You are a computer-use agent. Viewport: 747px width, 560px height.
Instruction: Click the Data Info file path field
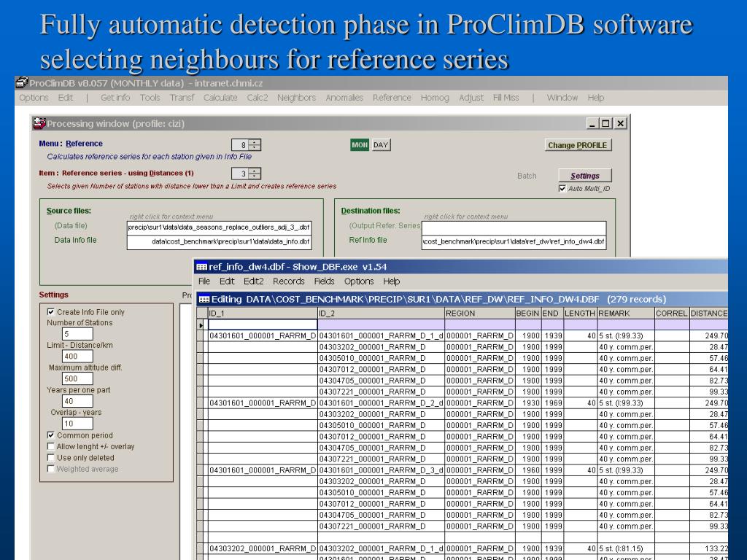219,242
